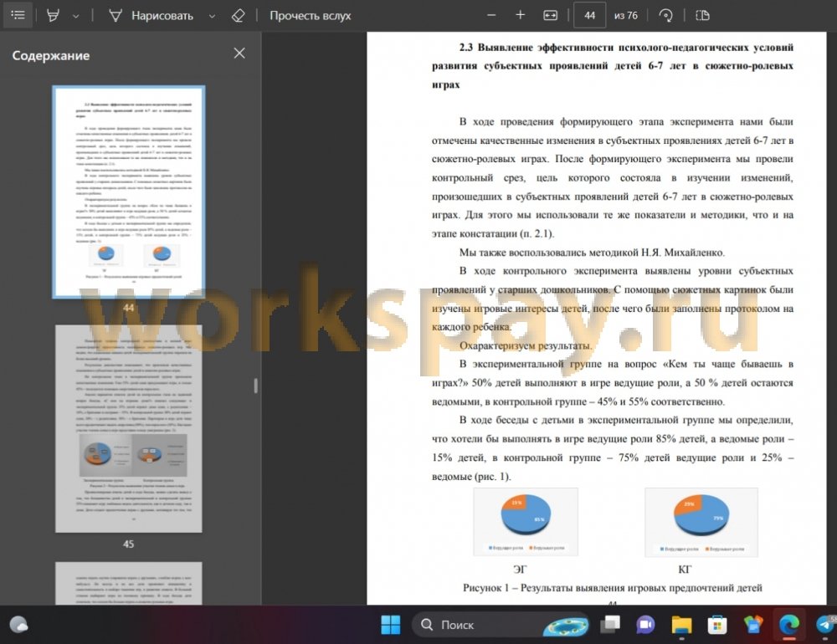Zoom in with the plus icon
Viewport: 837px width, 644px height.
pyautogui.click(x=521, y=16)
